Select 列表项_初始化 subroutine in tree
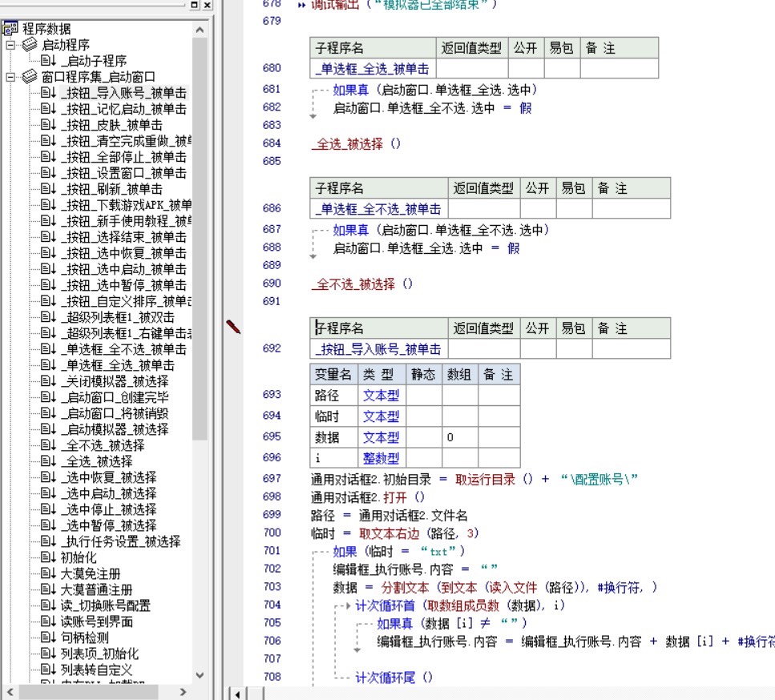 [x=100, y=654]
